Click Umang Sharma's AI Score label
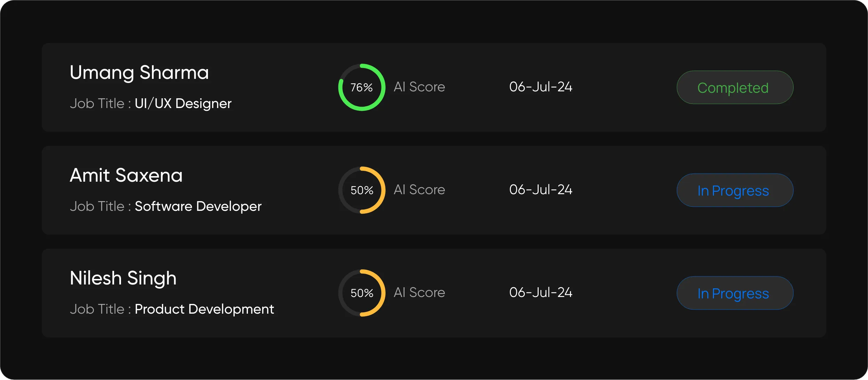 [x=419, y=87]
